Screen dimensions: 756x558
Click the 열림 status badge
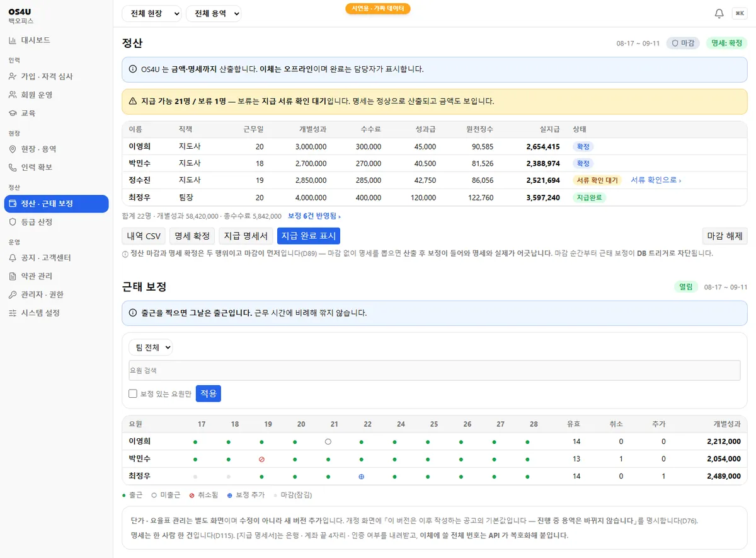[685, 287]
